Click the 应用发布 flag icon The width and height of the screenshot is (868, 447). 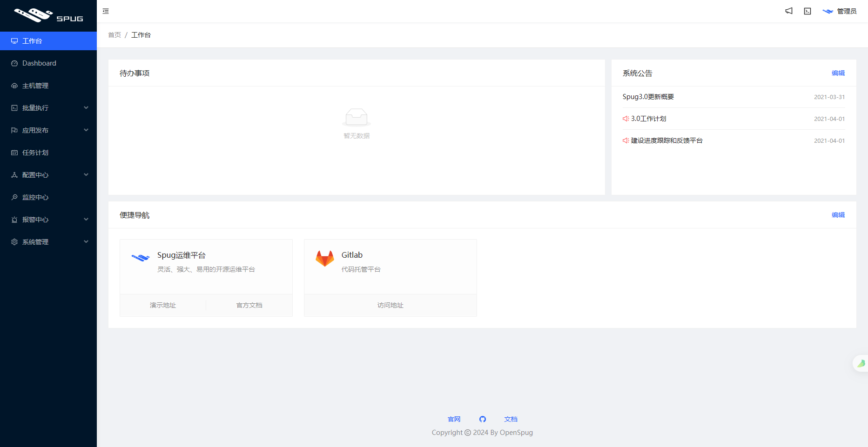click(14, 130)
